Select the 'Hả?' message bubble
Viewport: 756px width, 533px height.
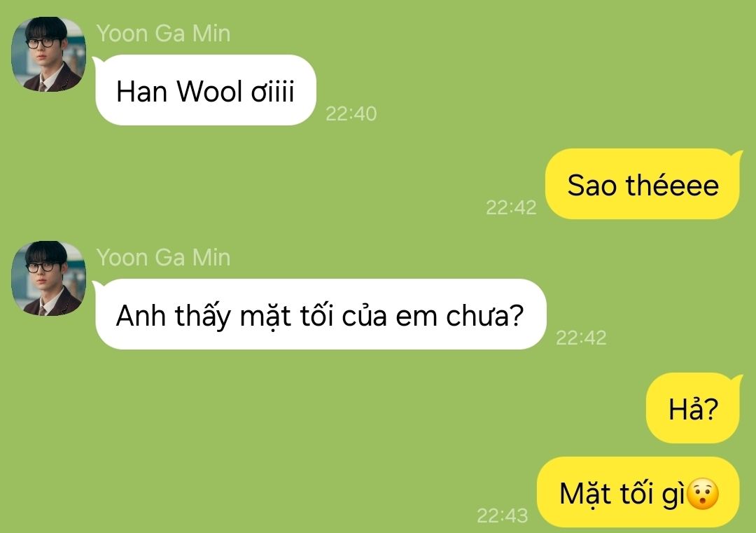pos(693,408)
